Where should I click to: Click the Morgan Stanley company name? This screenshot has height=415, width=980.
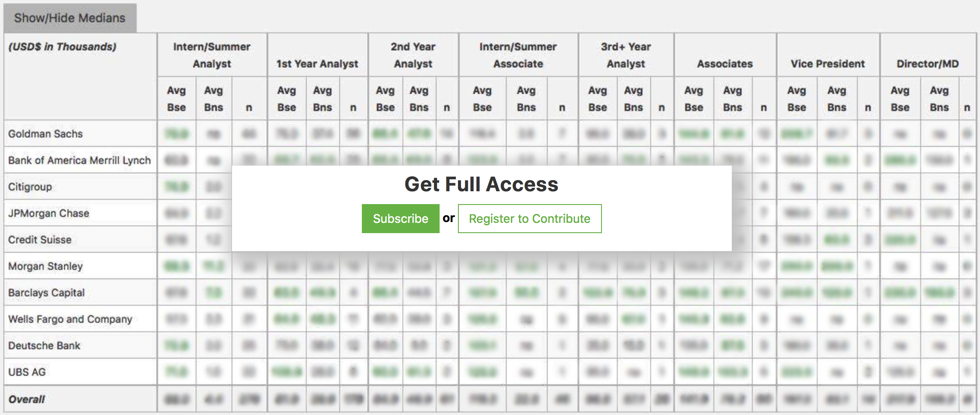click(45, 266)
